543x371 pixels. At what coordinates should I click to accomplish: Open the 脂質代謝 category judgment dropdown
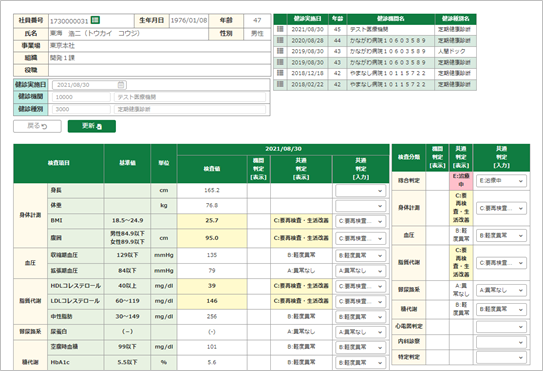pyautogui.click(x=501, y=263)
